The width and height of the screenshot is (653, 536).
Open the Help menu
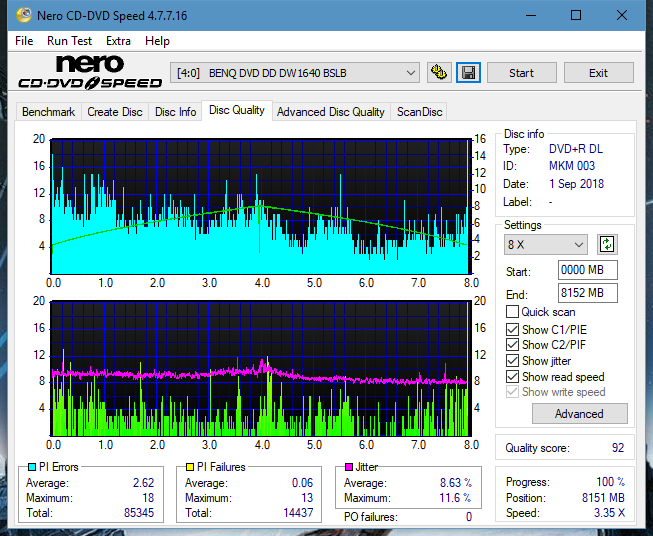(x=157, y=41)
